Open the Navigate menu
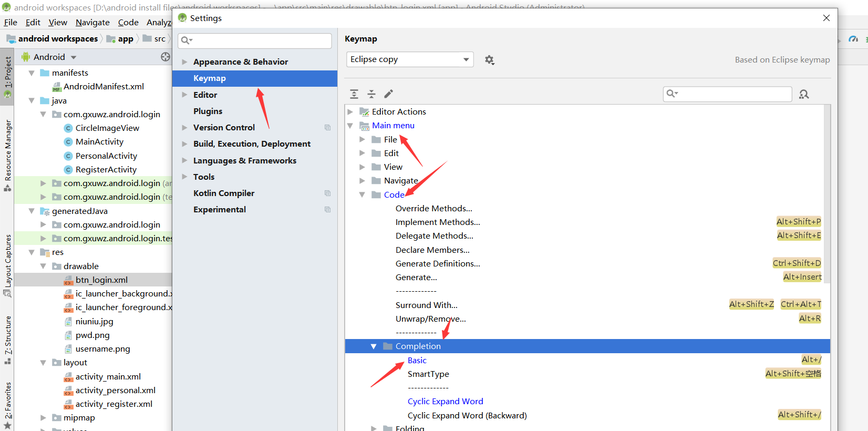Viewport: 868px width, 431px height. tap(92, 23)
